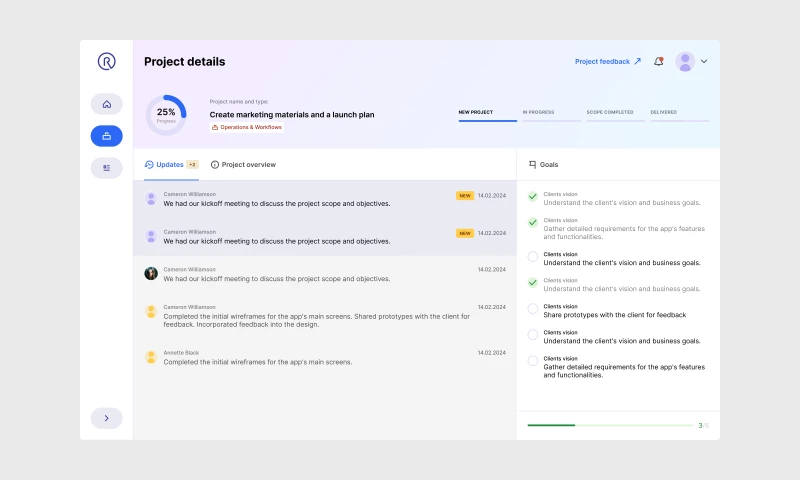Click the Operations & Workflows tag

coord(247,127)
